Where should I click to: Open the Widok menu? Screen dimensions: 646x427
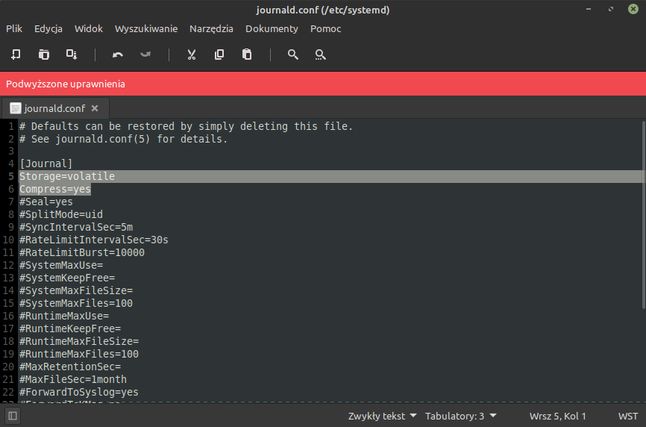point(89,28)
